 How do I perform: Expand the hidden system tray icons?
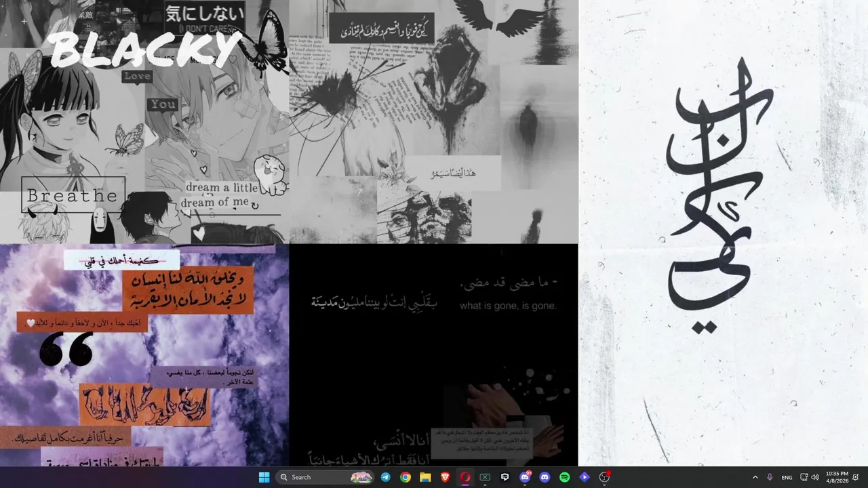point(755,477)
